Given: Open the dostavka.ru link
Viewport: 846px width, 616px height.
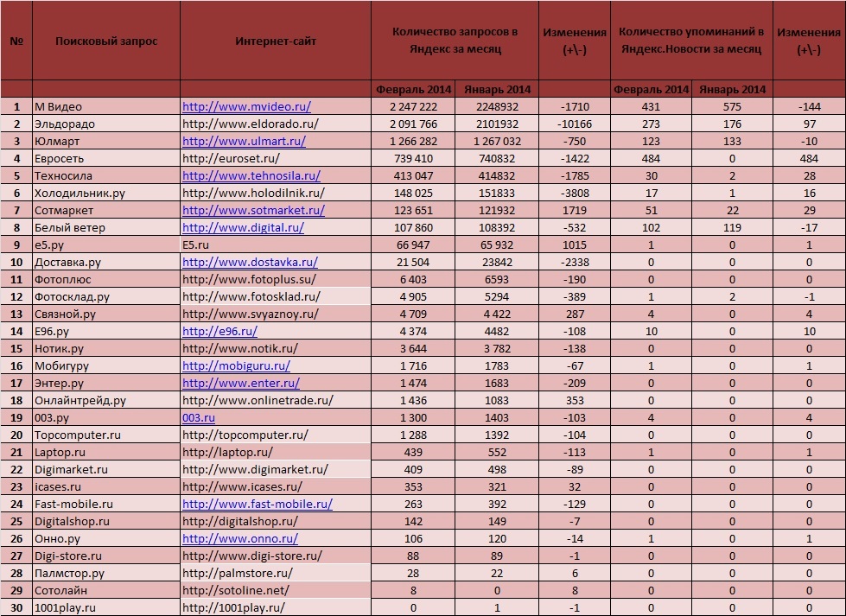Looking at the screenshot, I should pos(250,262).
